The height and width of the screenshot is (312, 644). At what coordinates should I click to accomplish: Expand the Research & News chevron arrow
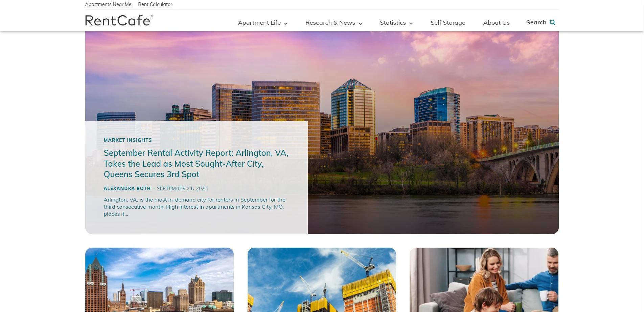click(360, 23)
